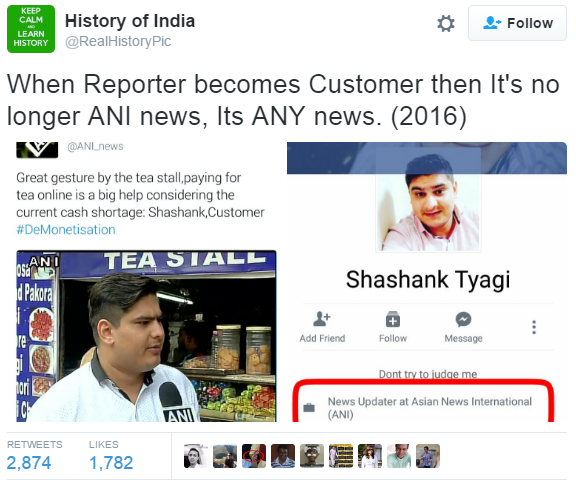Open the Messenger Message icon

tap(463, 319)
